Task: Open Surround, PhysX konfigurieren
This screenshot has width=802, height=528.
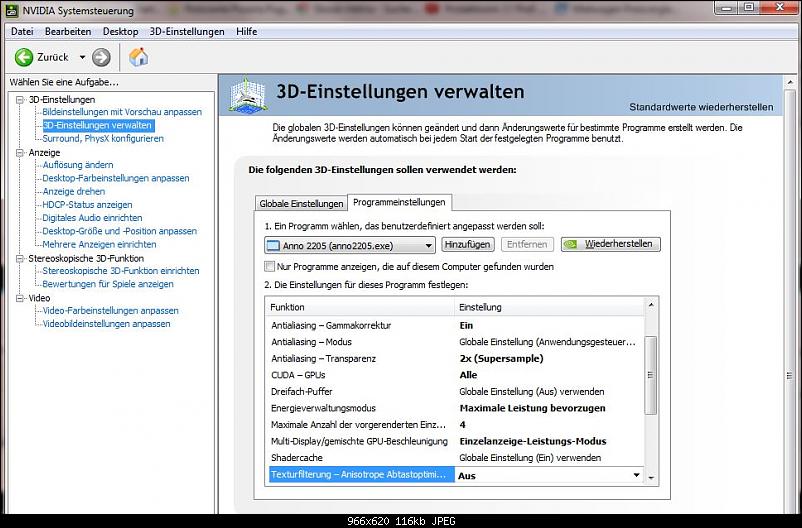Action: point(103,139)
